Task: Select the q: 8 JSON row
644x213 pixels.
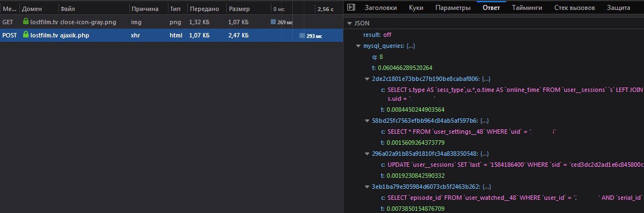Action: (x=378, y=57)
